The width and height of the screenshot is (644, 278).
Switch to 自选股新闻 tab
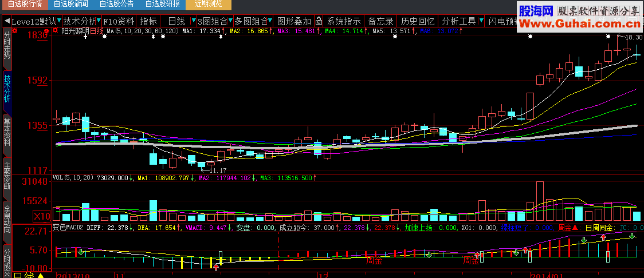70,5
